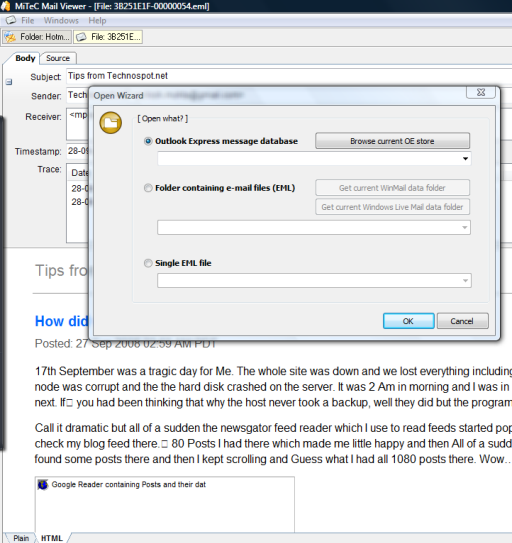Expand the Single EML file path dropdown
Screen dimensions: 512x543
(465, 281)
